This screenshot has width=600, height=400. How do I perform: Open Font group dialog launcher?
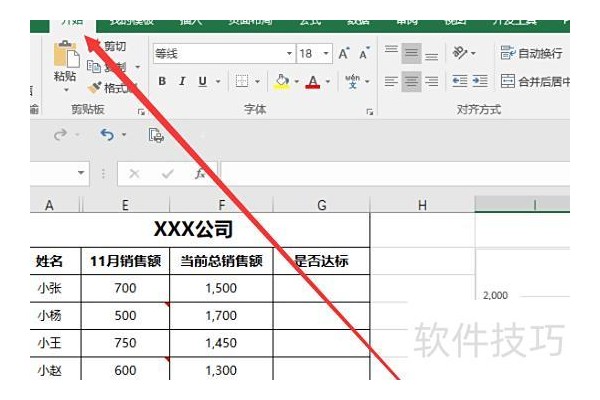tap(369, 112)
